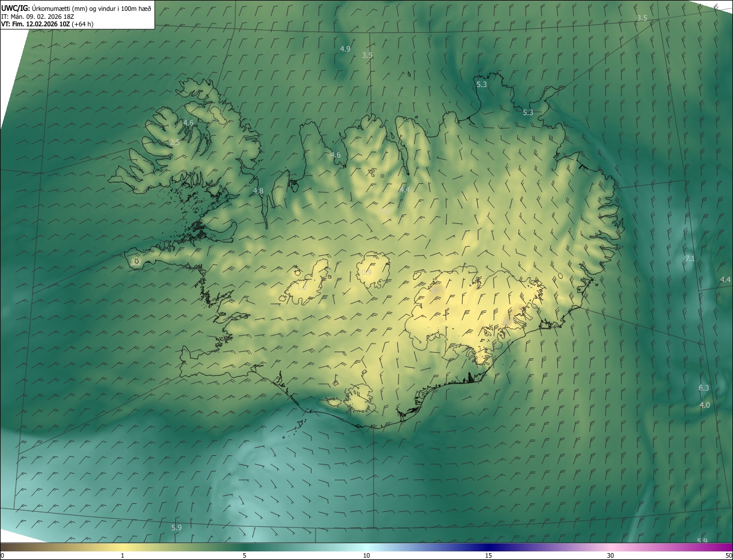Select the 5 tick on the color scale
The height and width of the screenshot is (560, 733).
[245, 555]
